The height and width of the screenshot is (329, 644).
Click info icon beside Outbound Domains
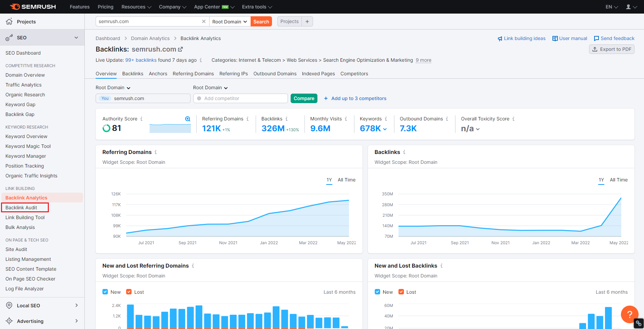click(447, 119)
